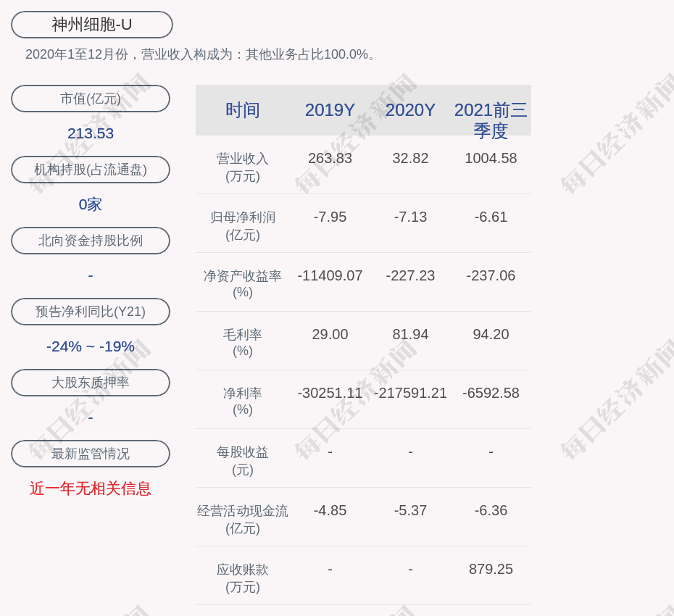Click the 神州细胞-U stock name pill
Image resolution: width=674 pixels, height=616 pixels.
coord(91,25)
